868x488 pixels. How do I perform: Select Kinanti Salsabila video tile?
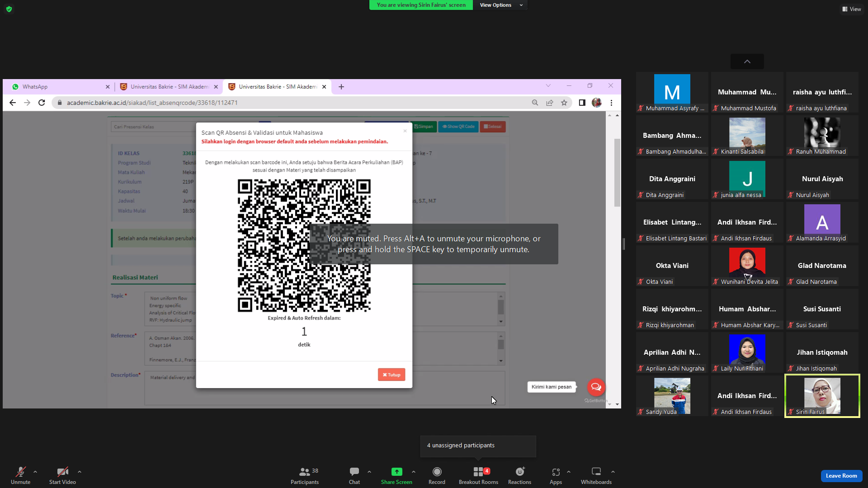click(747, 136)
